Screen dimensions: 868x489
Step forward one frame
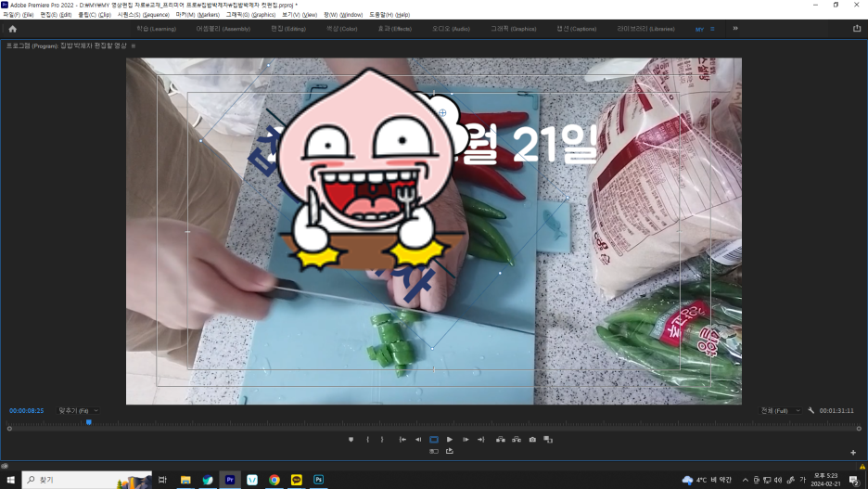point(466,440)
